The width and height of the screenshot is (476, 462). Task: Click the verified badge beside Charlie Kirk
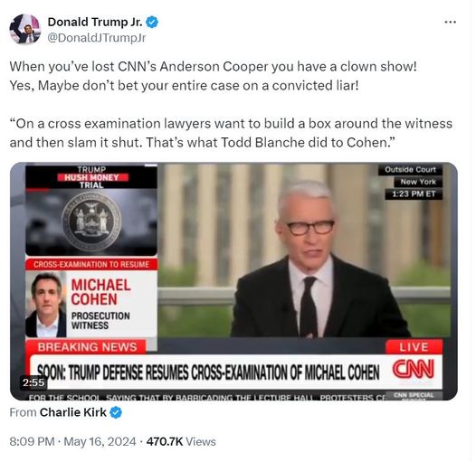tap(116, 412)
